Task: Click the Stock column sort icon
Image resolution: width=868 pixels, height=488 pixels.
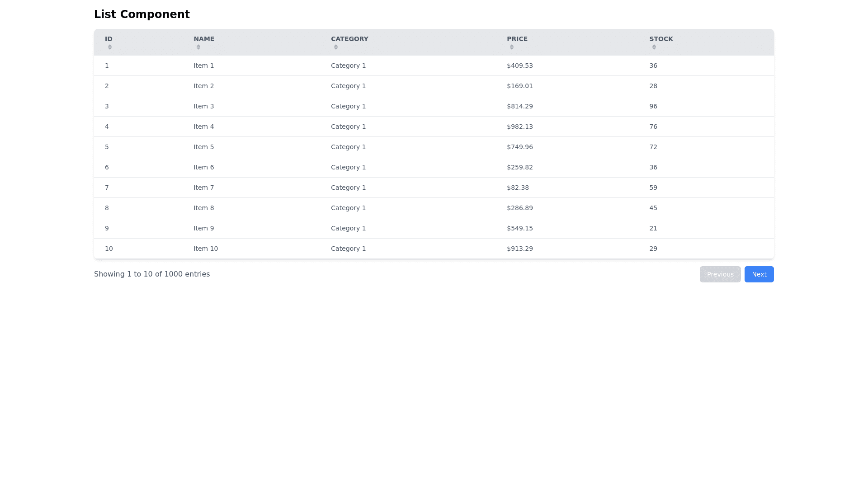Action: tap(654, 47)
